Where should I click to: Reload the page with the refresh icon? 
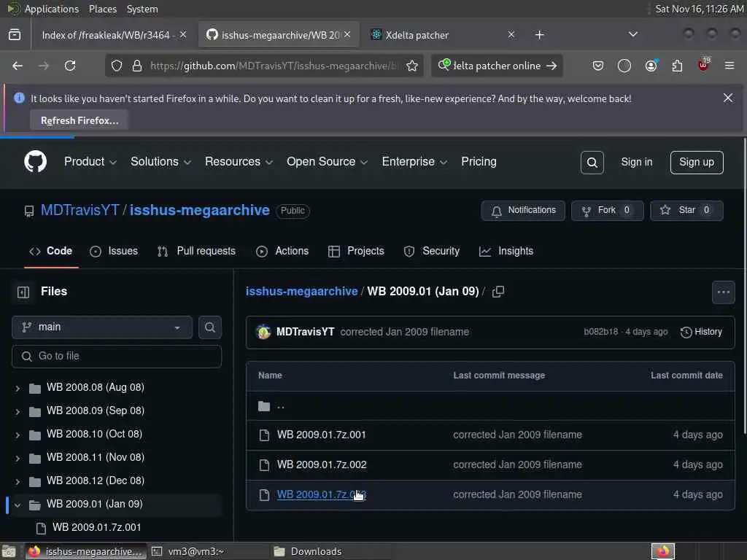point(70,66)
